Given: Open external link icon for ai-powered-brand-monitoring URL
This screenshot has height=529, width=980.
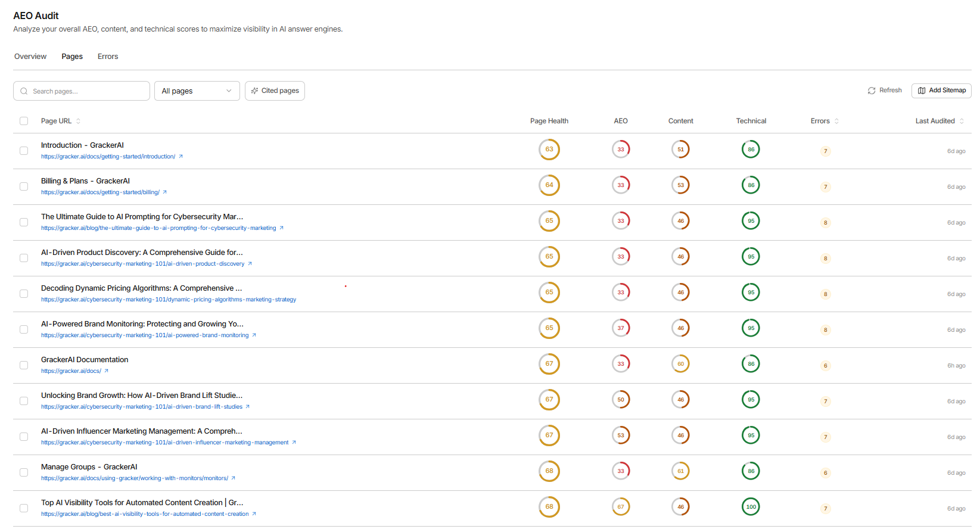Looking at the screenshot, I should (254, 335).
